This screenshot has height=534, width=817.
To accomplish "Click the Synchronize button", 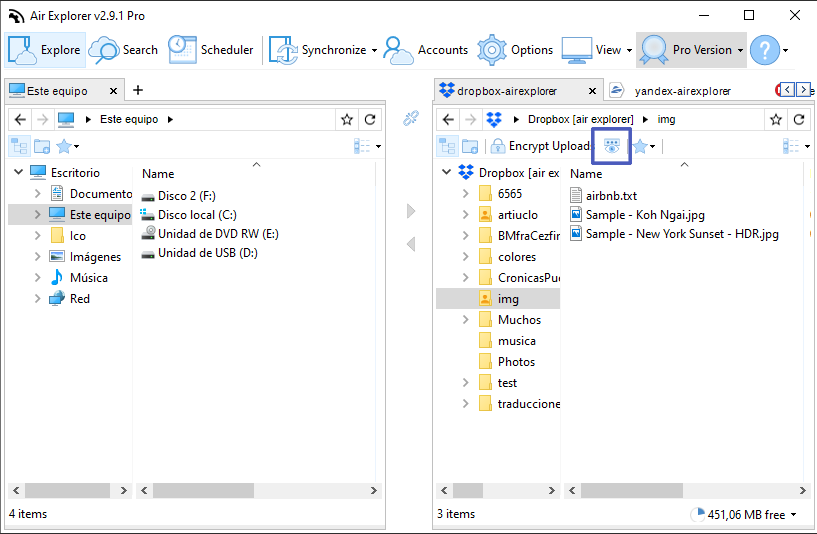I will pyautogui.click(x=317, y=50).
